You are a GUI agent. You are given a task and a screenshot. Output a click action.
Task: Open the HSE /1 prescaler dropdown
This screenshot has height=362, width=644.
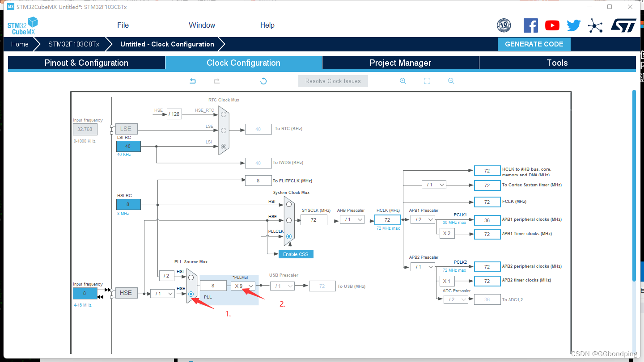tap(162, 294)
